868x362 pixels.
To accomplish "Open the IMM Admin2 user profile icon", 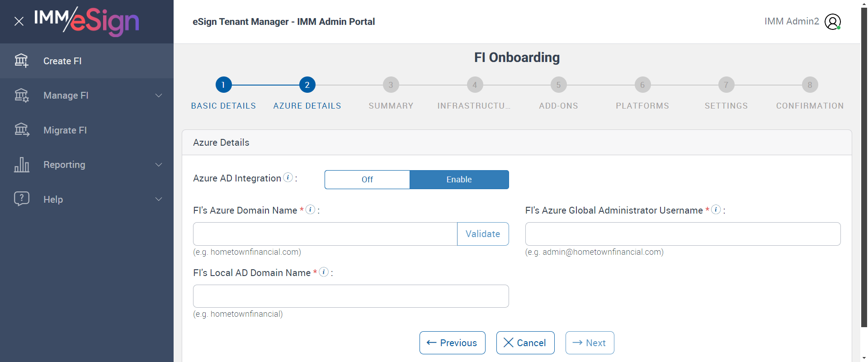I will tap(832, 21).
